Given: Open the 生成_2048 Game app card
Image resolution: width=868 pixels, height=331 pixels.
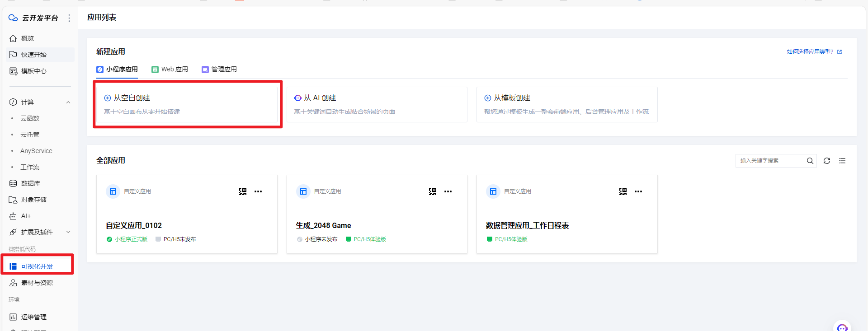Looking at the screenshot, I should pyautogui.click(x=377, y=214).
